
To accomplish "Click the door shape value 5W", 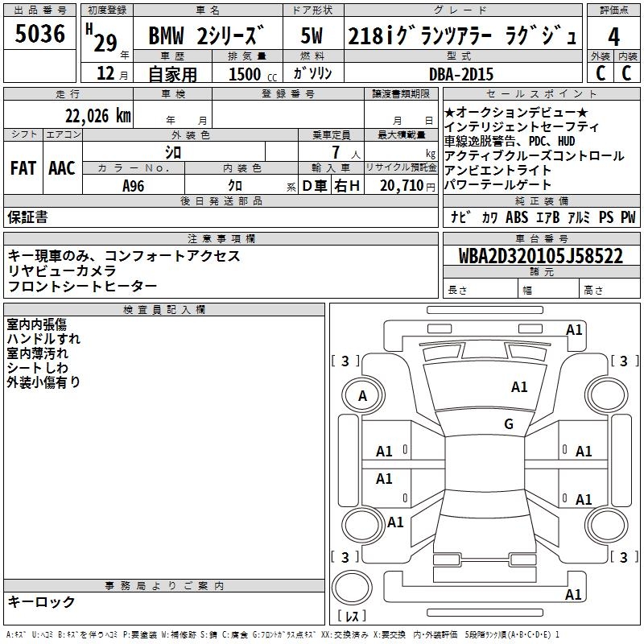I will tap(312, 35).
